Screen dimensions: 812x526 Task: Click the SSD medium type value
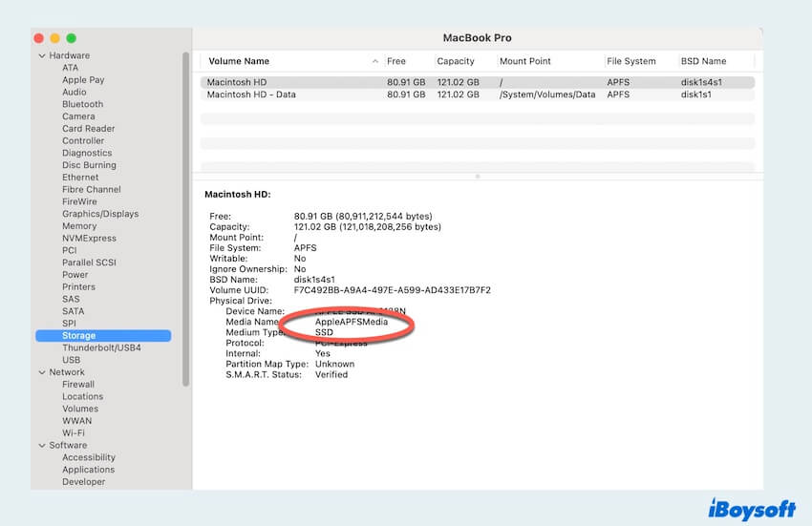[x=324, y=332]
